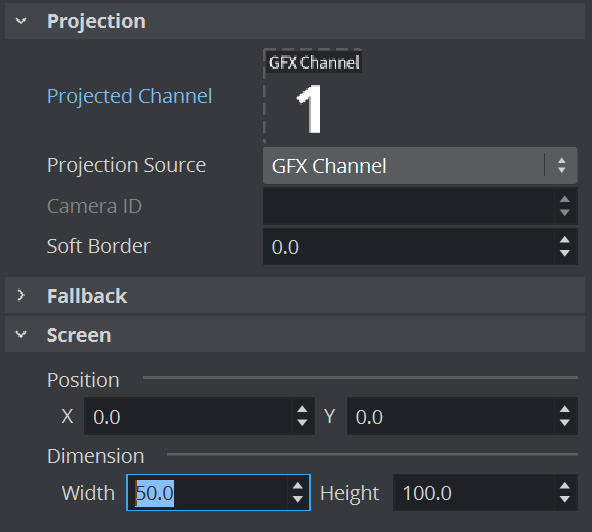592x532 pixels.
Task: Click the Position Y input field
Action: click(450, 416)
